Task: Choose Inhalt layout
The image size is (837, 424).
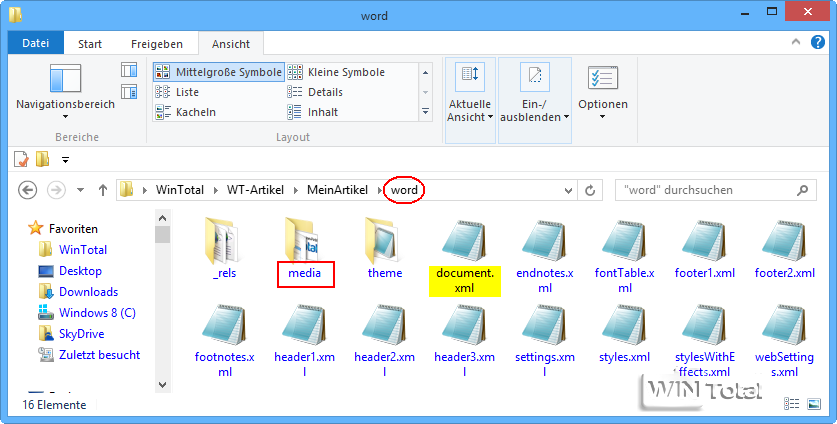Action: point(313,112)
